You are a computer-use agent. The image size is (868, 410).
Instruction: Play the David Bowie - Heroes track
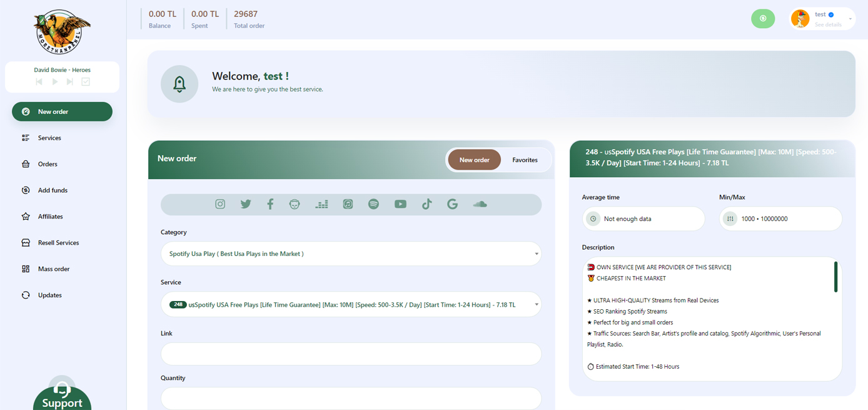click(55, 81)
